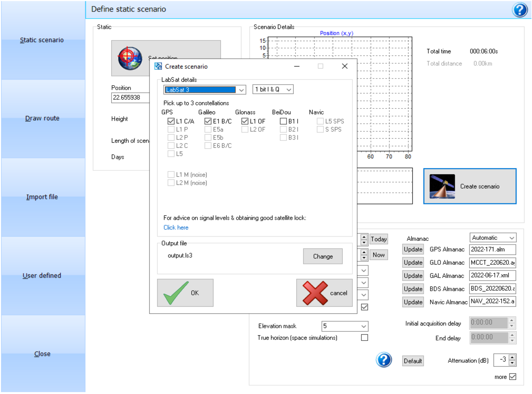Click the green checkmark OK icon

(176, 293)
